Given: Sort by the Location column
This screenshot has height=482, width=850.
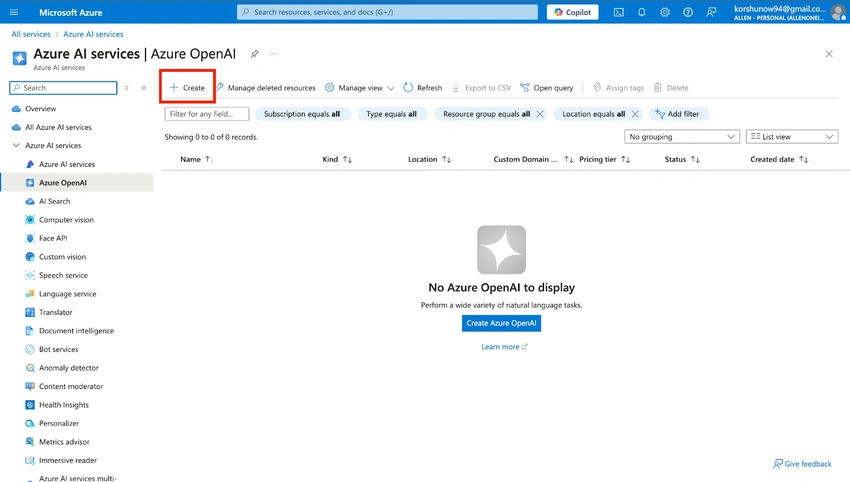Looking at the screenshot, I should click(x=429, y=159).
